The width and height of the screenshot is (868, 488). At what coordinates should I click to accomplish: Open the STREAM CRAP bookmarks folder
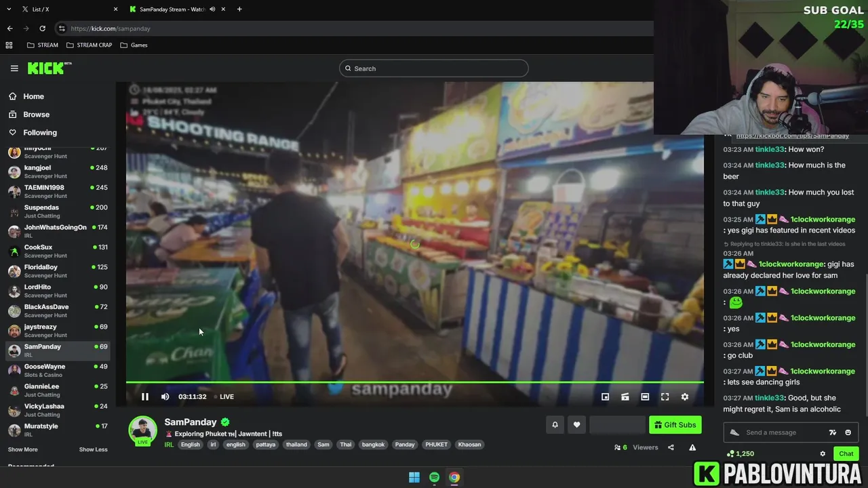(89, 45)
